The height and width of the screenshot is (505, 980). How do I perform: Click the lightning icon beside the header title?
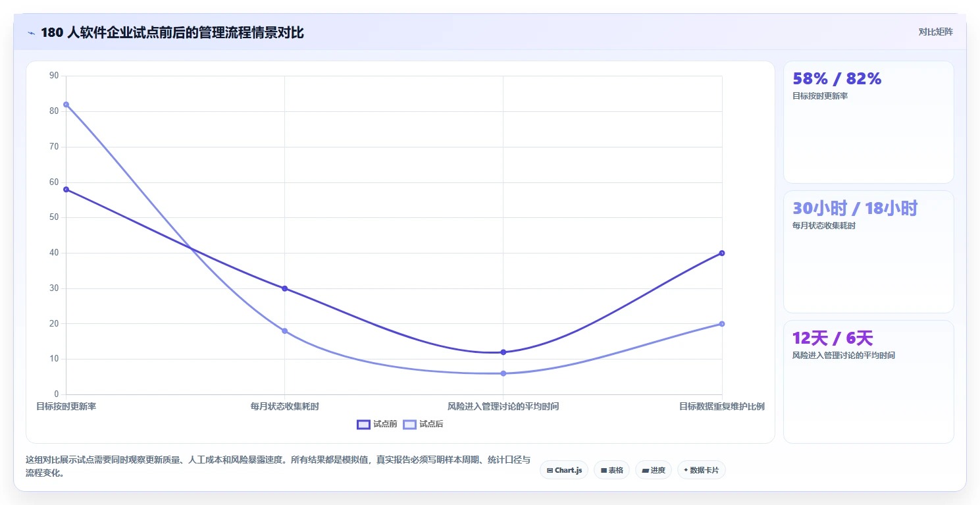(32, 32)
